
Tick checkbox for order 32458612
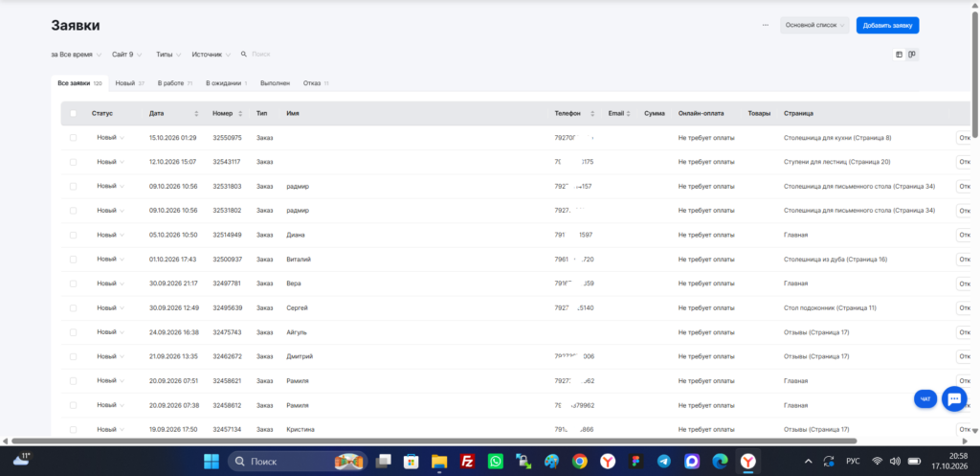coord(73,406)
